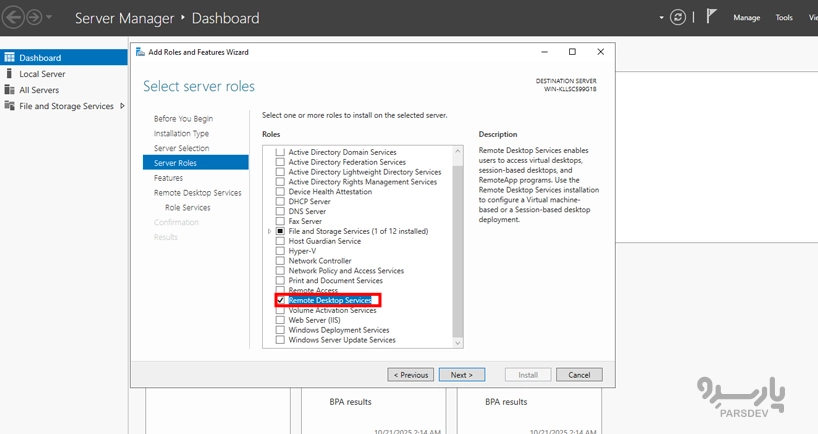The image size is (818, 434).
Task: Open the notifications flag icon
Action: (x=712, y=17)
